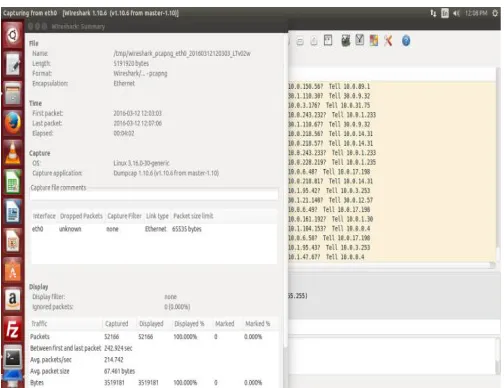Viewport: 504px width, 388px height.
Task: Select the packet row 'Tell 10.0.89.1'
Action: (x=392, y=86)
